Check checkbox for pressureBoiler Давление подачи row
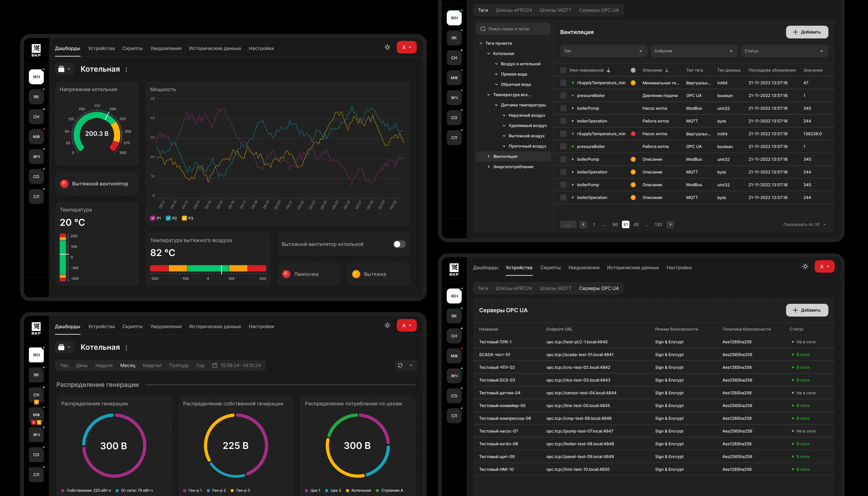This screenshot has width=868, height=496. 563,95
